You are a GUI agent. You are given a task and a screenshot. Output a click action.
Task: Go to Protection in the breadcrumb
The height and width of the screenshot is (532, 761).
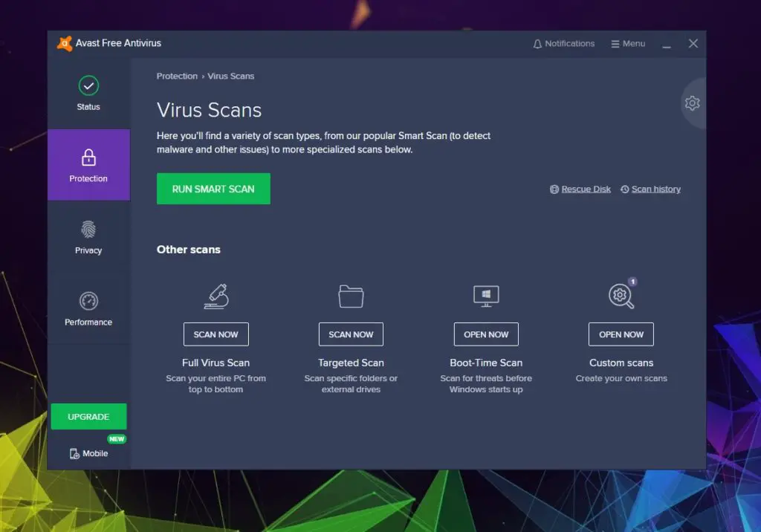pos(177,77)
